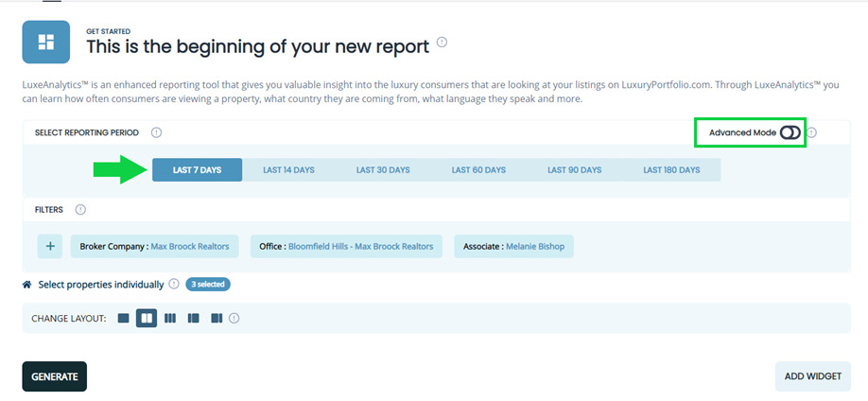The height and width of the screenshot is (401, 868).
Task: Choose narrow-left wide-right layout icon
Action: click(x=193, y=318)
